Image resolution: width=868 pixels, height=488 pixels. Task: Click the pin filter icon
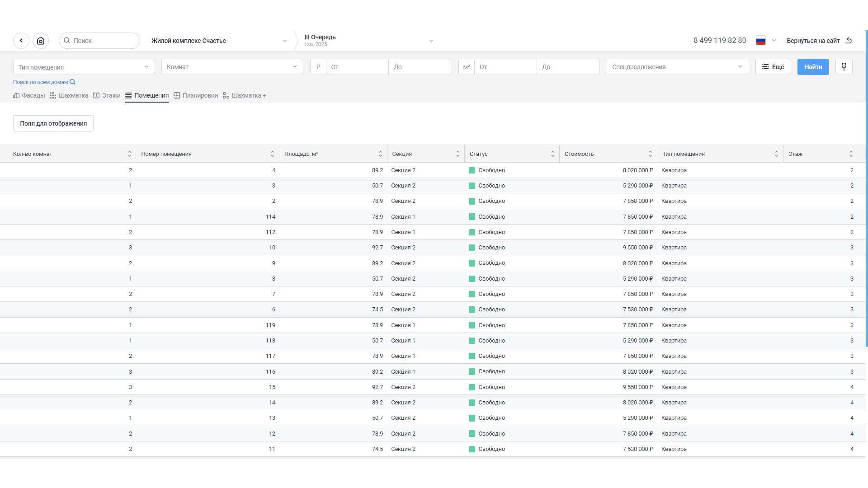pos(844,67)
